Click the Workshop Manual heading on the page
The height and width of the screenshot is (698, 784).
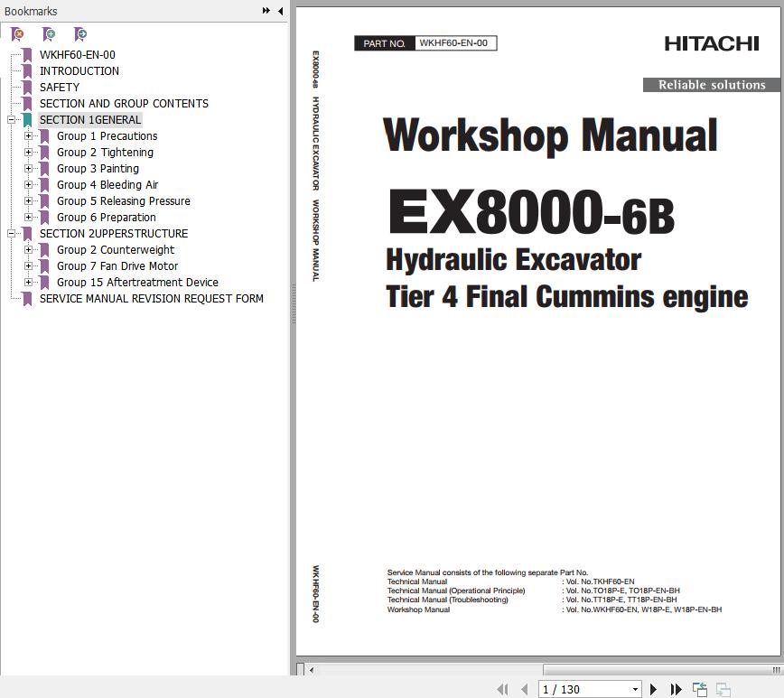point(550,135)
